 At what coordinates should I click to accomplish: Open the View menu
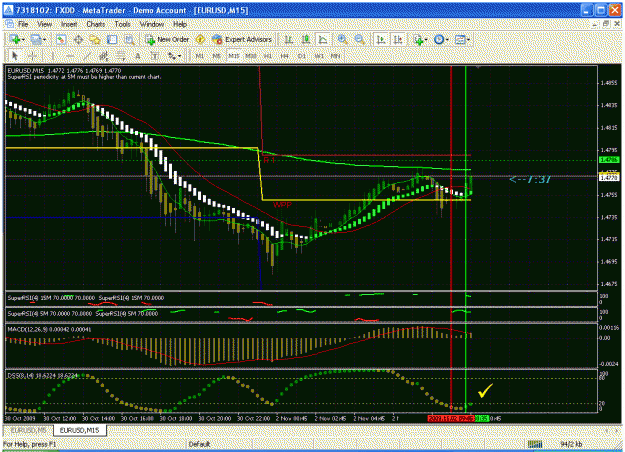[x=45, y=24]
